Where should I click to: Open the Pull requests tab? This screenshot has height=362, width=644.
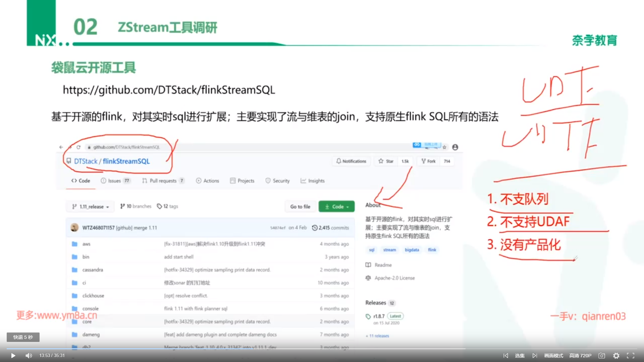[163, 181]
